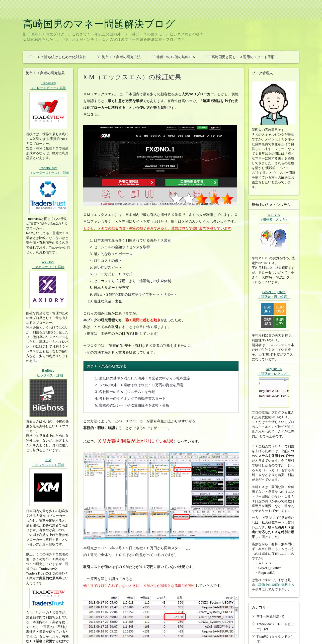Click the AXIORY（アキシオリー）詳細 link
This screenshot has height=644, width=322.
(x=48, y=265)
